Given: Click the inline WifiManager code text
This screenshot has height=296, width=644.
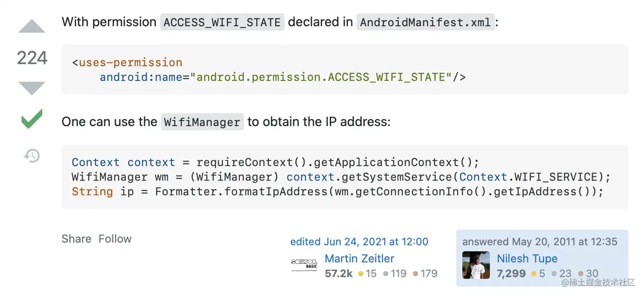Looking at the screenshot, I should click(202, 122).
